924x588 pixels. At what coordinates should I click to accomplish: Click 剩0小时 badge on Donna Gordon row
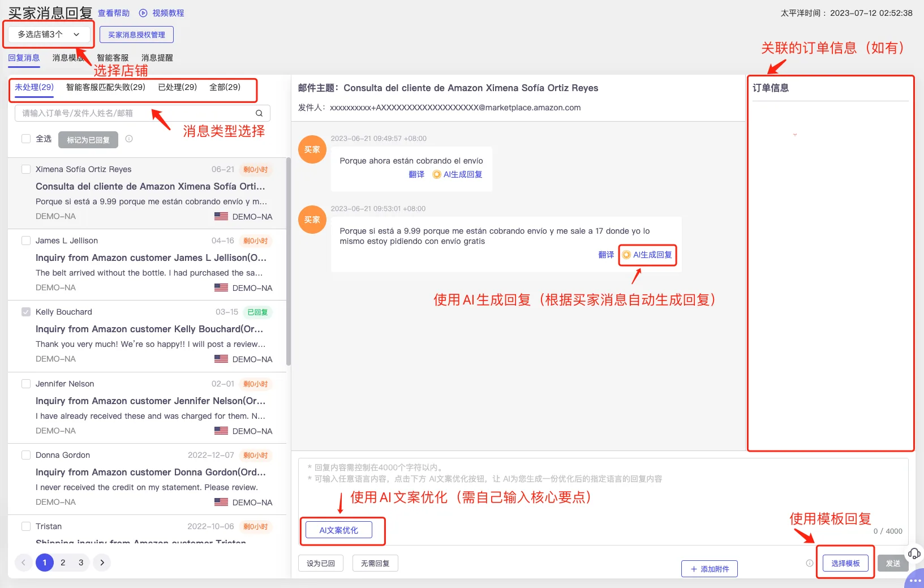[x=256, y=455]
